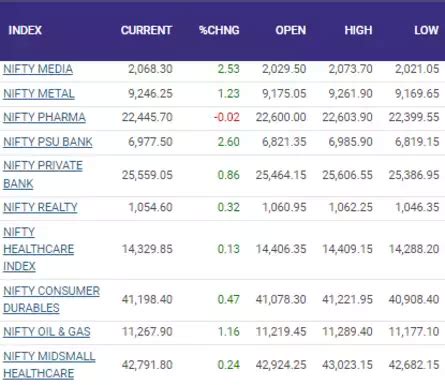Select percent change 0.47

(x=228, y=299)
